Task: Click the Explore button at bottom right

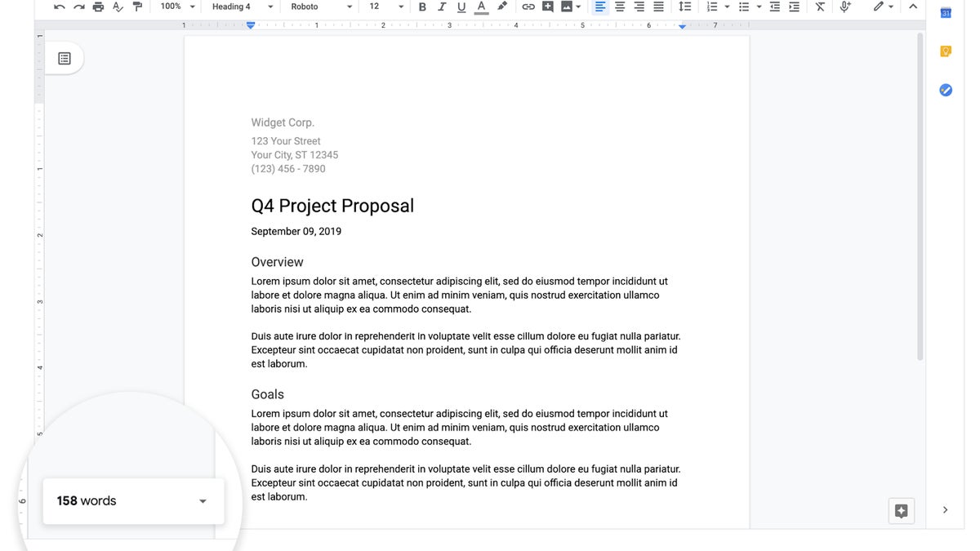Action: (x=902, y=511)
